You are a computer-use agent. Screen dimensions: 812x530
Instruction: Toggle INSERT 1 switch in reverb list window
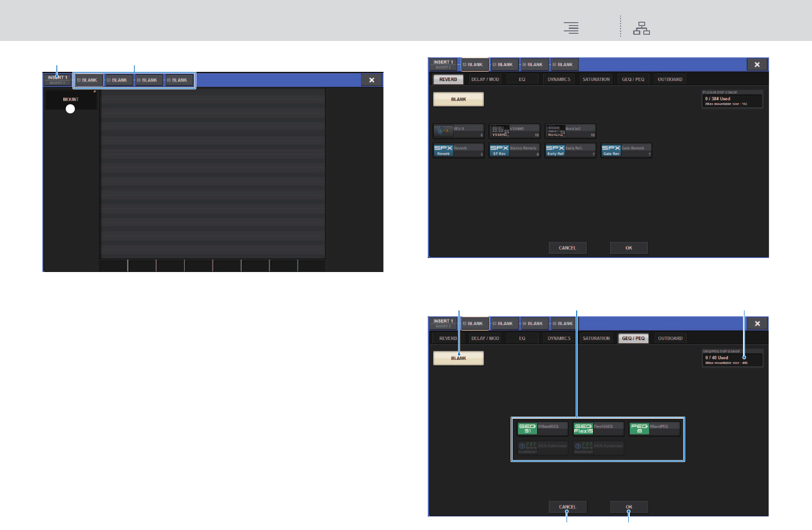[x=443, y=65]
